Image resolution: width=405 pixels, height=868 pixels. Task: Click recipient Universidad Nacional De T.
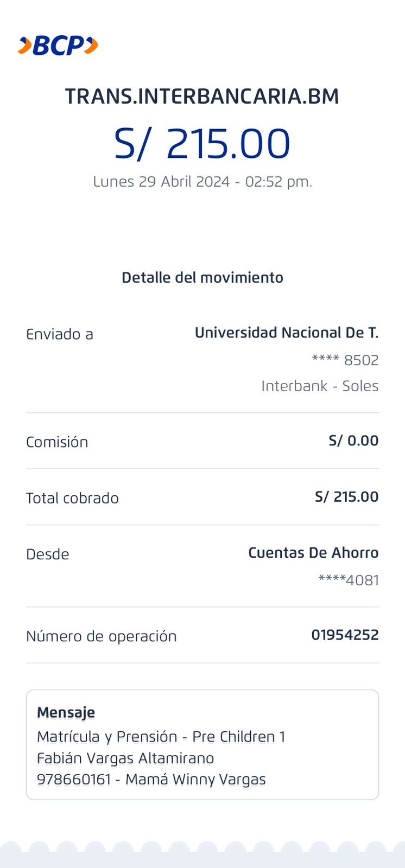286,333
